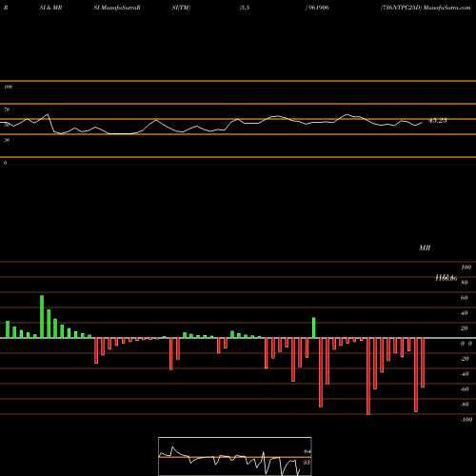Click the RSI axis label 70

(x=7, y=109)
